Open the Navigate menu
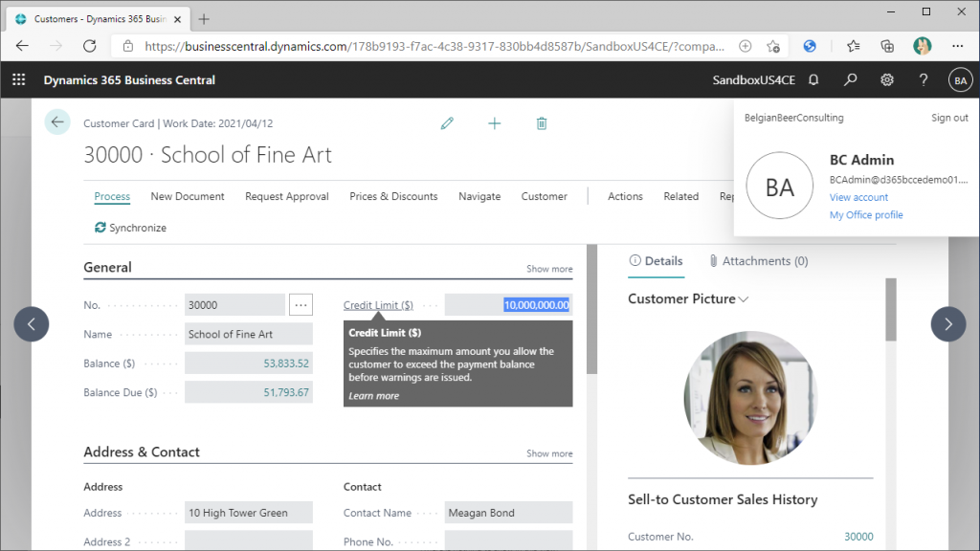Image resolution: width=980 pixels, height=551 pixels. tap(479, 196)
